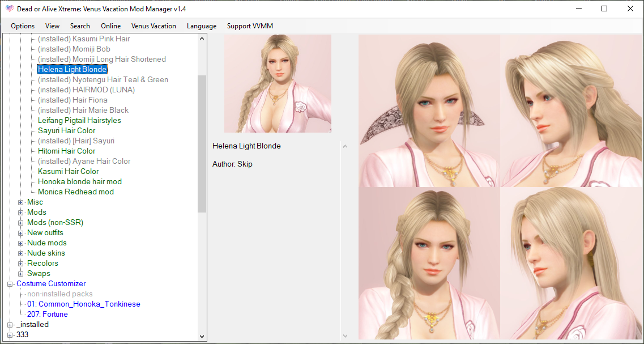Click the tree scrollbar up arrow
This screenshot has height=344, width=644.
(x=202, y=39)
